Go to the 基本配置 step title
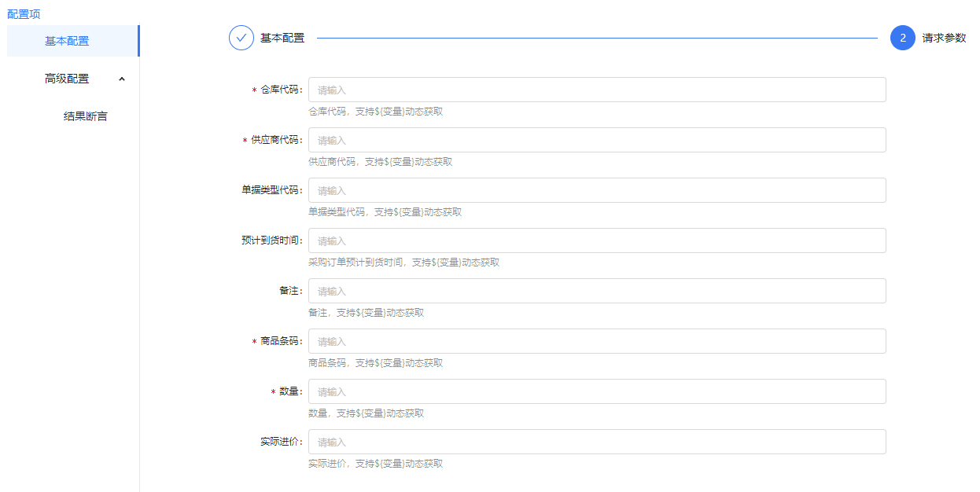 (282, 38)
